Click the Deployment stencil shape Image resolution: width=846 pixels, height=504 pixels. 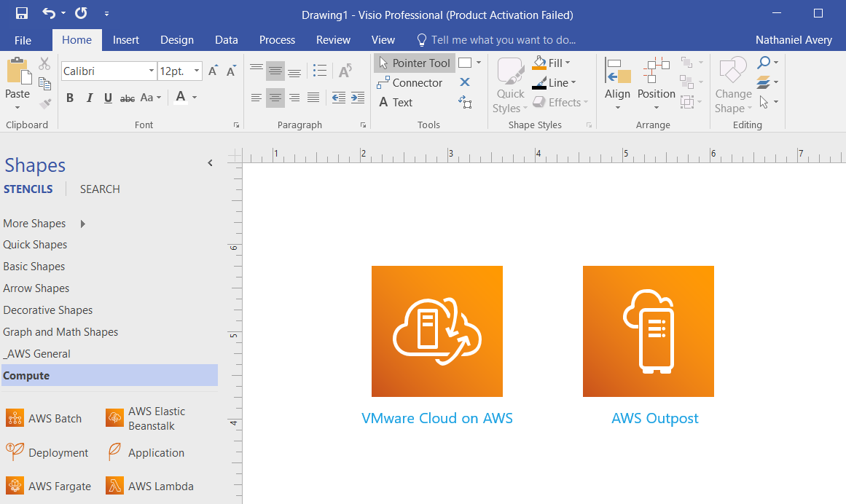point(47,452)
